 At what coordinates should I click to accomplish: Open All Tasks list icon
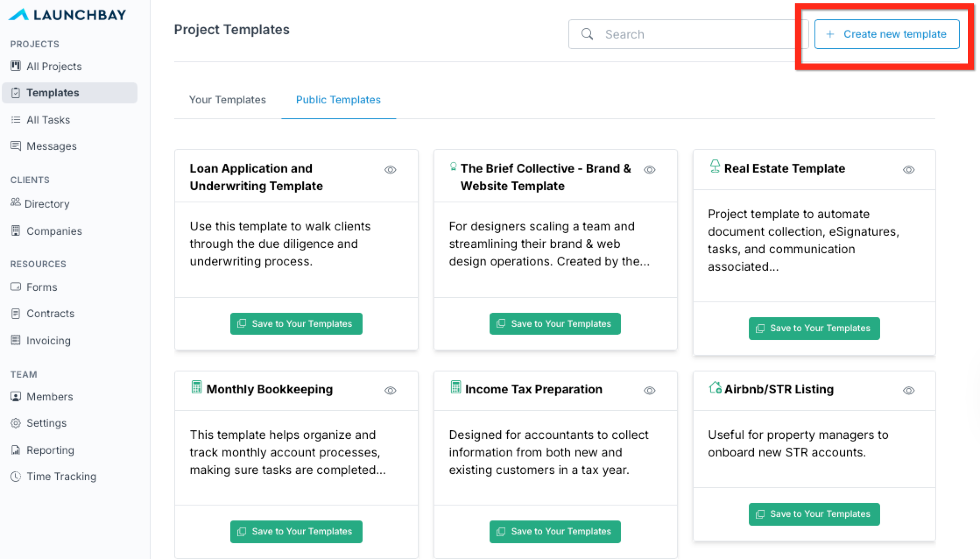16,120
